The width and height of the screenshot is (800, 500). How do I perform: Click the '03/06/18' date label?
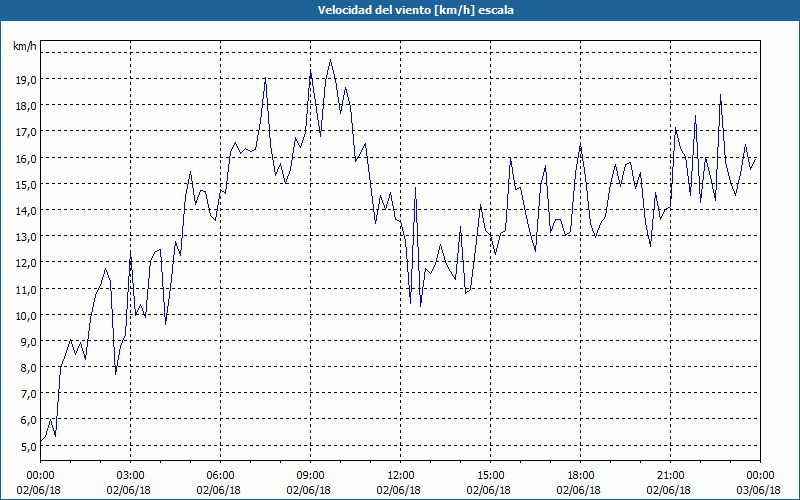click(759, 490)
